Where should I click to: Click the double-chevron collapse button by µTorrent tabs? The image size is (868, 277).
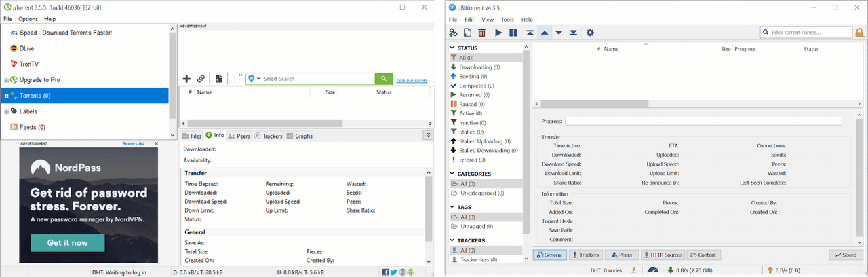[x=427, y=136]
